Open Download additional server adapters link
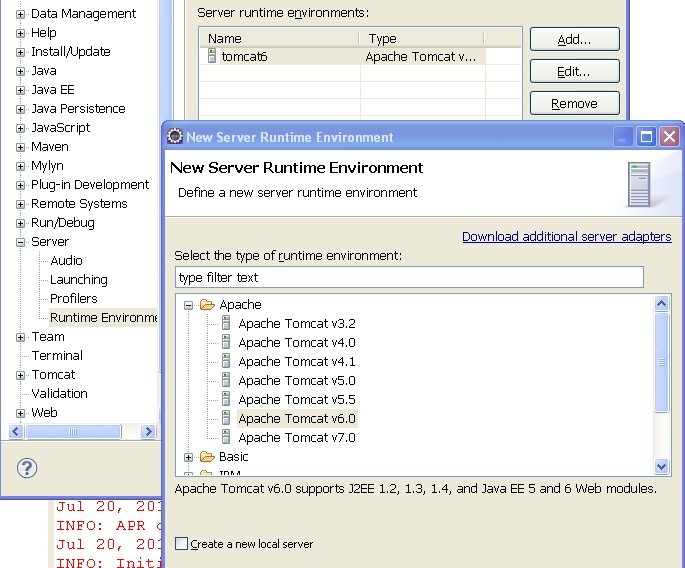685x568 pixels. (567, 236)
